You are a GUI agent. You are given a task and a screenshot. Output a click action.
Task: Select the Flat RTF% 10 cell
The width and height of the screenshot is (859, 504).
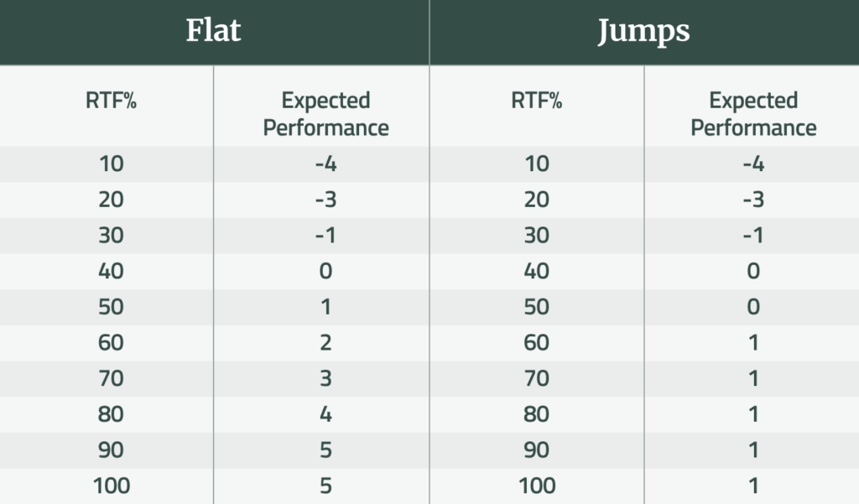point(111,164)
